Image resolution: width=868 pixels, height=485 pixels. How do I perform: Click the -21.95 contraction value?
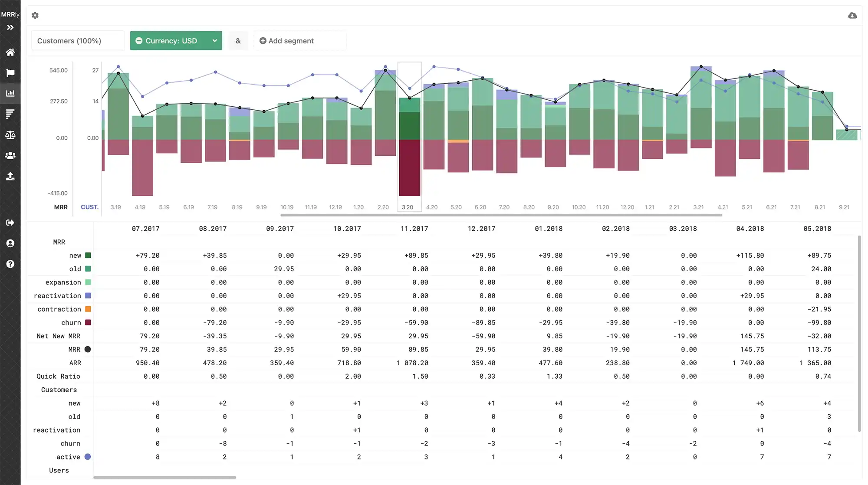coord(819,309)
